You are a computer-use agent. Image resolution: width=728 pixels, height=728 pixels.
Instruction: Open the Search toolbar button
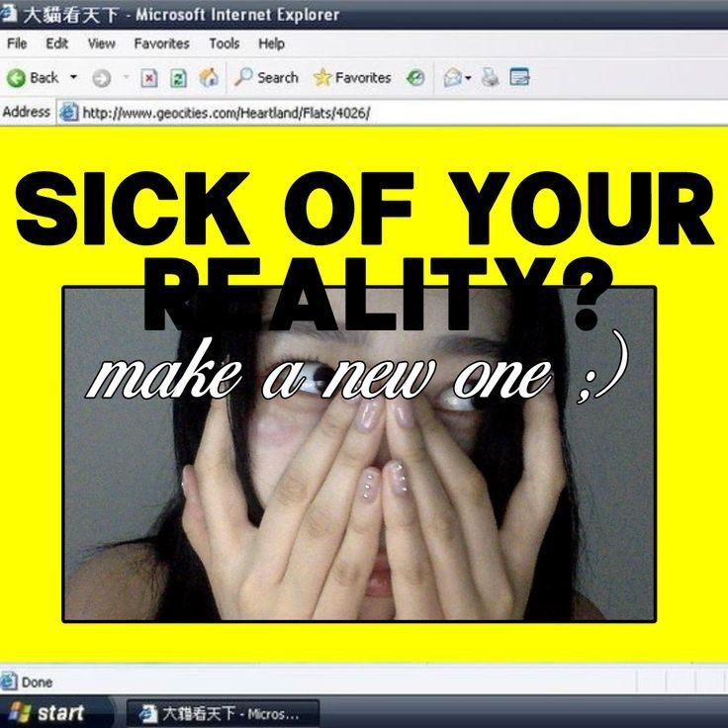coord(266,77)
